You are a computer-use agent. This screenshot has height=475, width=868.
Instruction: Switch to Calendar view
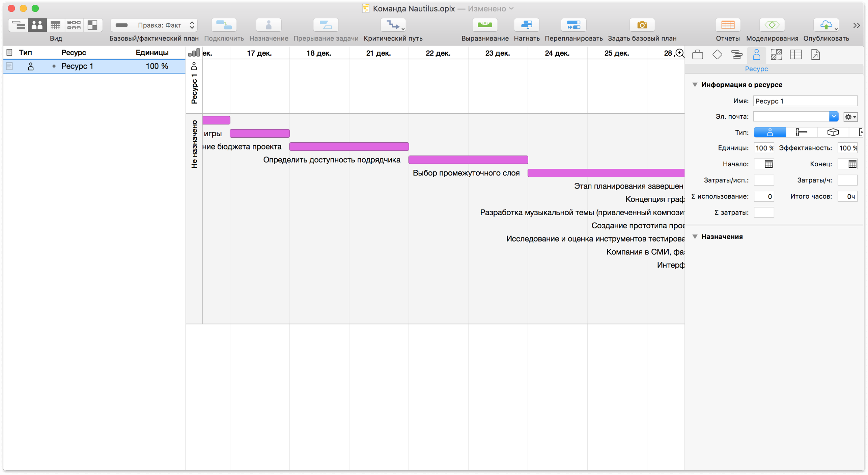click(x=55, y=25)
